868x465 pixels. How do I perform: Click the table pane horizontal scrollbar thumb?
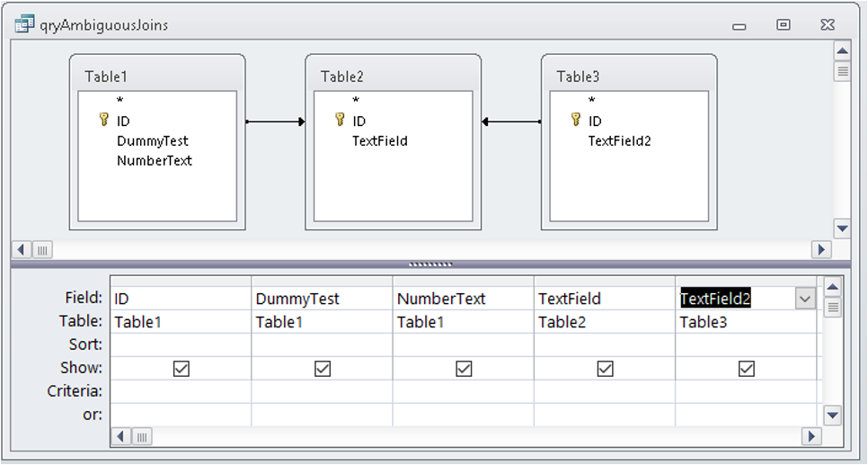pos(42,249)
